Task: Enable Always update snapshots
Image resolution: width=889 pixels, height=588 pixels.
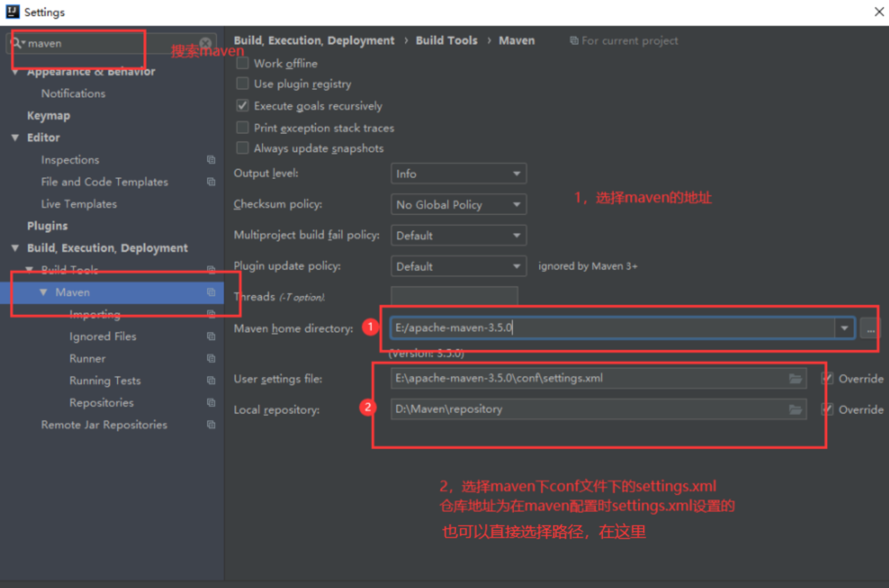Action: click(x=242, y=148)
